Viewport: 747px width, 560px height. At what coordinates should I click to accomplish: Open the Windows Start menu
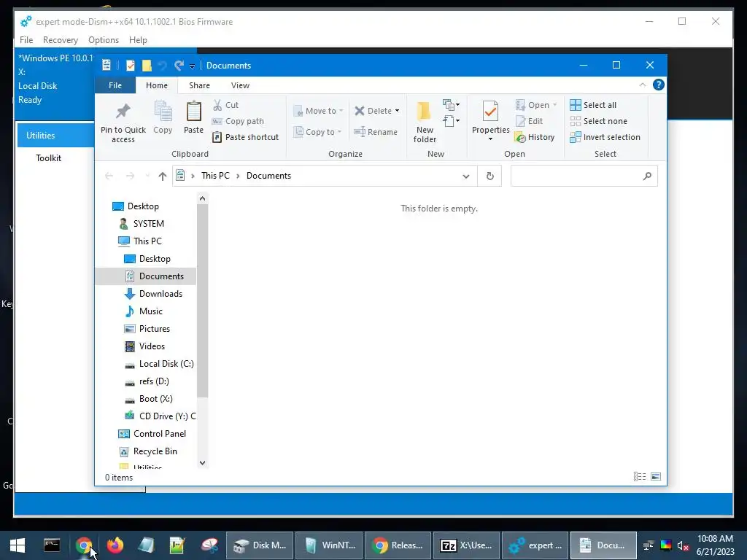pyautogui.click(x=18, y=545)
